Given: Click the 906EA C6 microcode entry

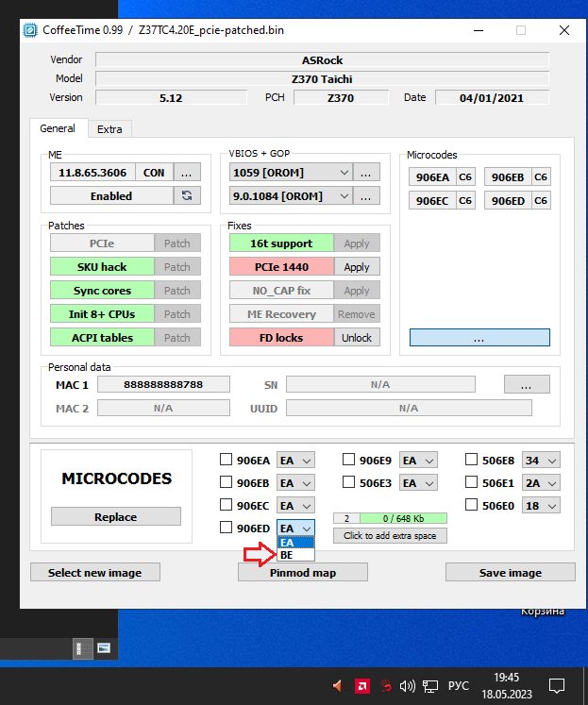Looking at the screenshot, I should (x=442, y=176).
